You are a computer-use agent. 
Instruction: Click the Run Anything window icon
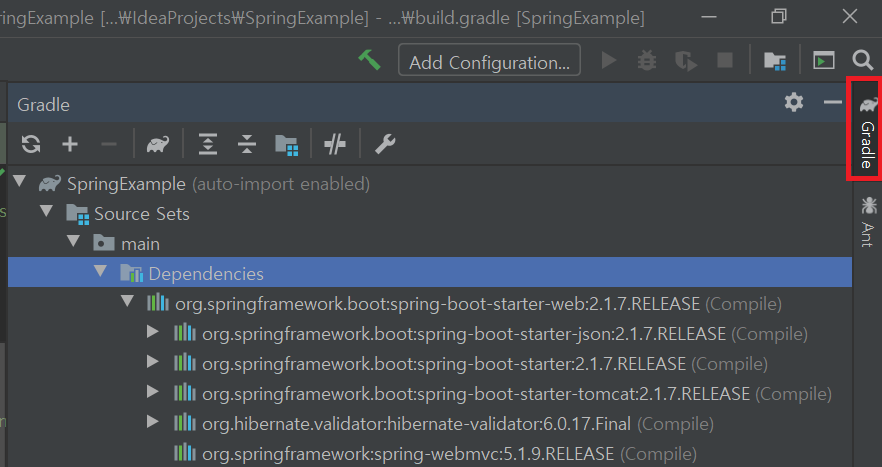coord(824,60)
